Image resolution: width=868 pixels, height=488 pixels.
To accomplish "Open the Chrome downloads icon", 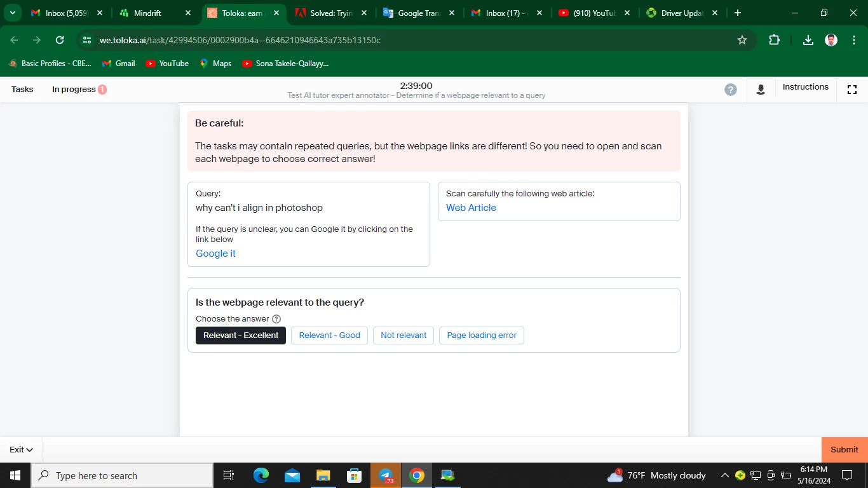I will (808, 40).
